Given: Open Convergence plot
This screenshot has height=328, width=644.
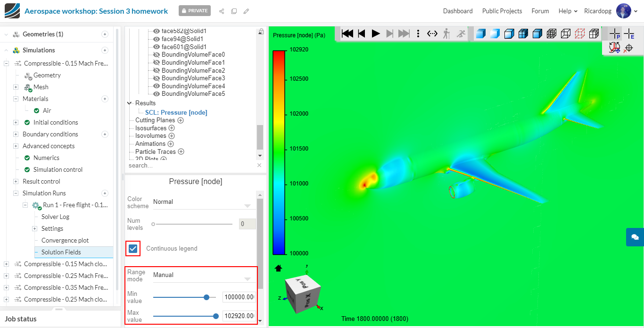Looking at the screenshot, I should coord(65,240).
